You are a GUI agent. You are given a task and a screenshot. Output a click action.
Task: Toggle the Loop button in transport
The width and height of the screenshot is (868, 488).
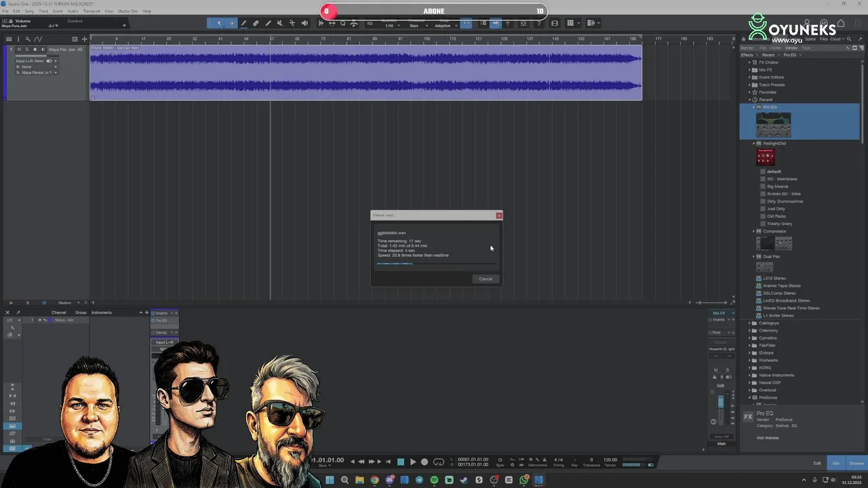coord(439,462)
